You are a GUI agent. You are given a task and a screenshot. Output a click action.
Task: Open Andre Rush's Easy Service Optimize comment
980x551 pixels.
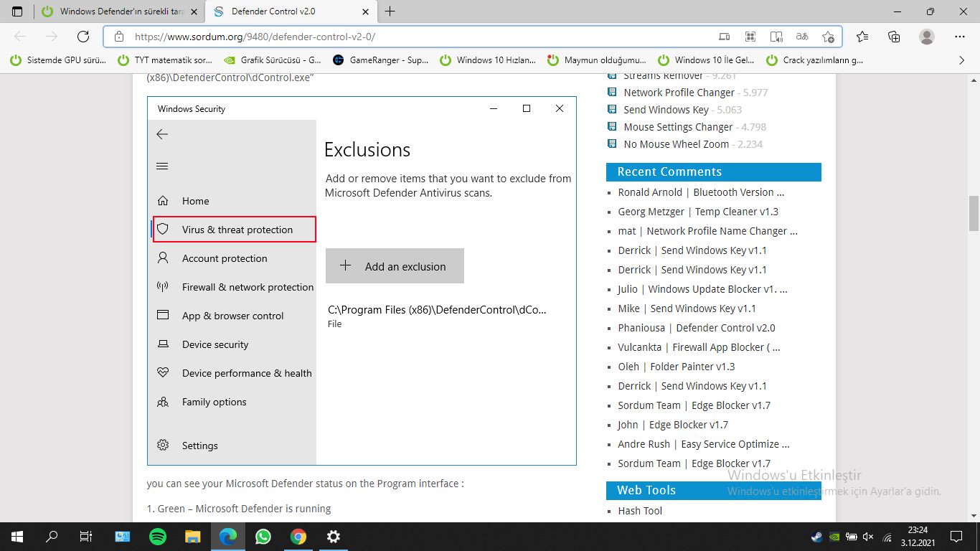704,444
